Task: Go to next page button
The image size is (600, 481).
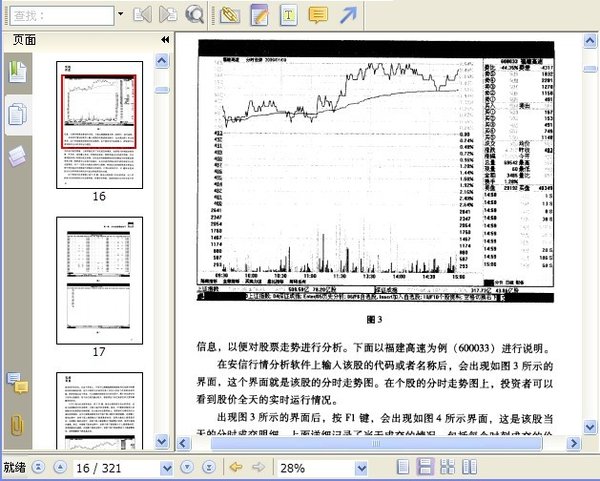Action: (x=187, y=467)
